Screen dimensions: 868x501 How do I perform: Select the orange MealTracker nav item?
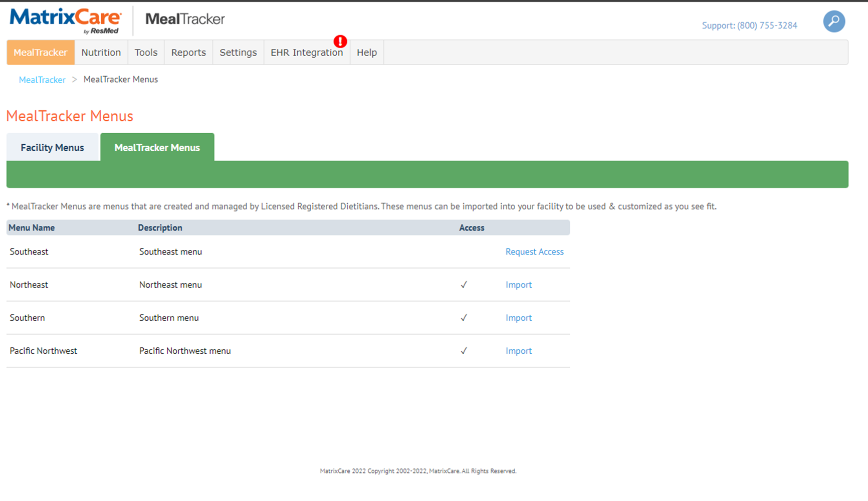(41, 53)
